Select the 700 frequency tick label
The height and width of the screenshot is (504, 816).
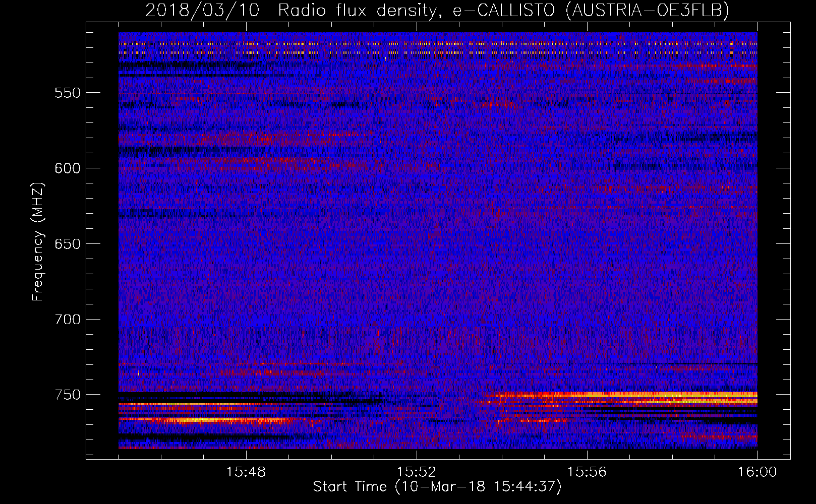click(x=68, y=320)
